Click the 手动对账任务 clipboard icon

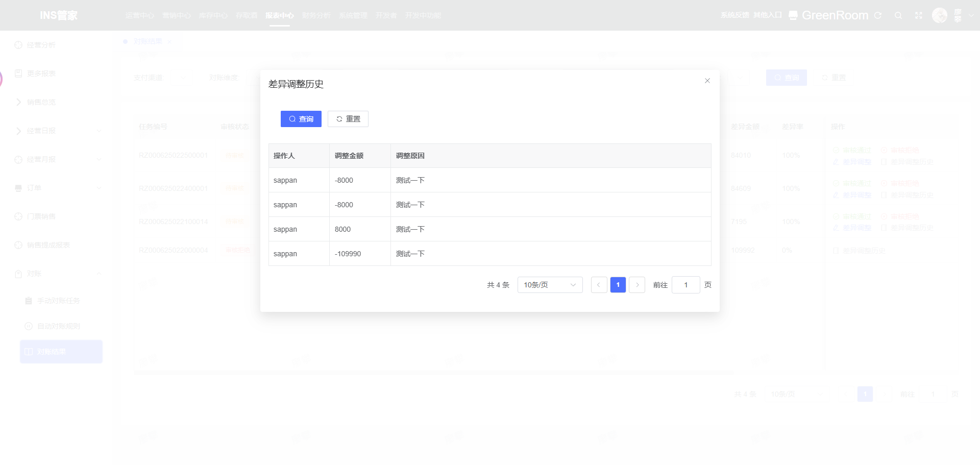click(x=29, y=301)
